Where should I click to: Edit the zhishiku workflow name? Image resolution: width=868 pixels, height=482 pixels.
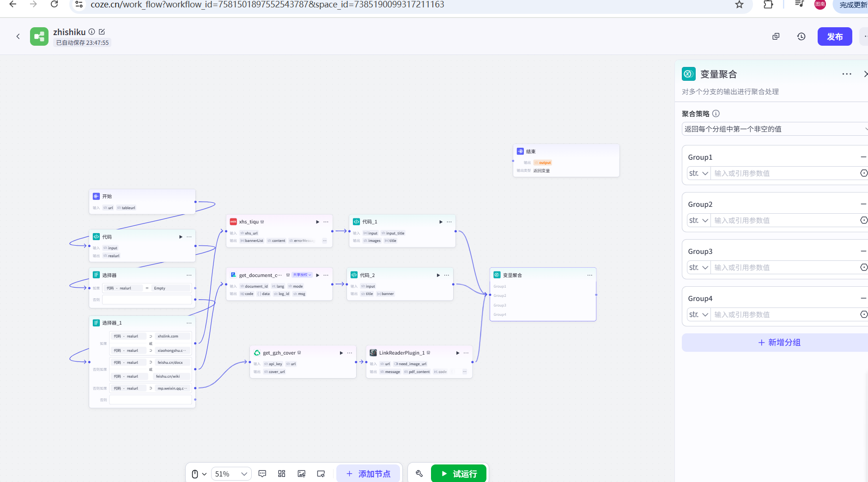click(102, 32)
